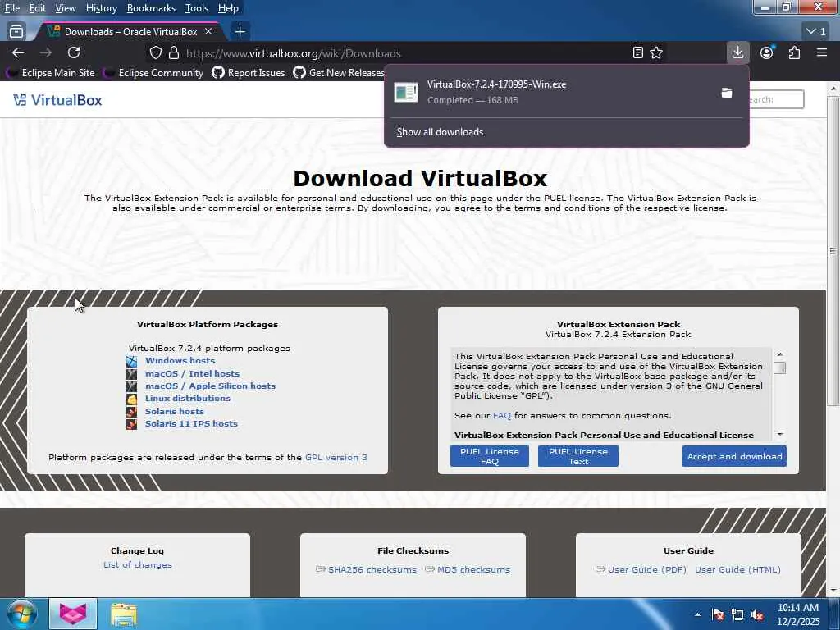Click the macOS / Apple Silicon hosts icon

pos(131,386)
